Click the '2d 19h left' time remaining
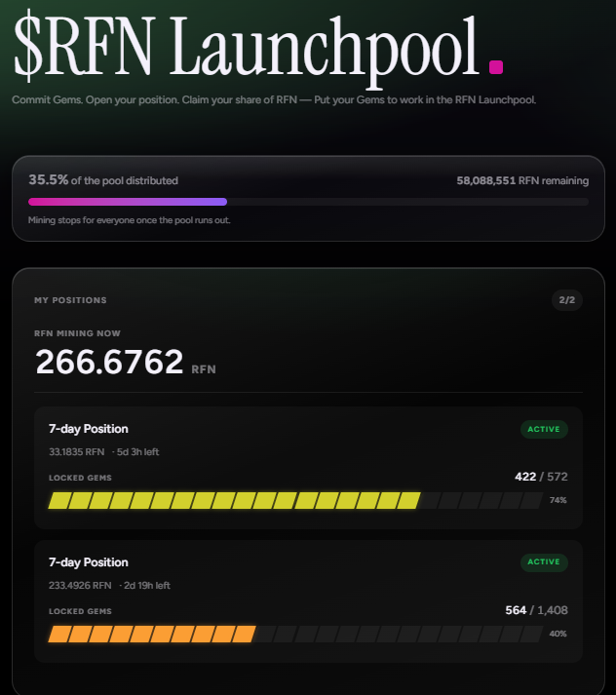This screenshot has height=695, width=616. click(147, 585)
